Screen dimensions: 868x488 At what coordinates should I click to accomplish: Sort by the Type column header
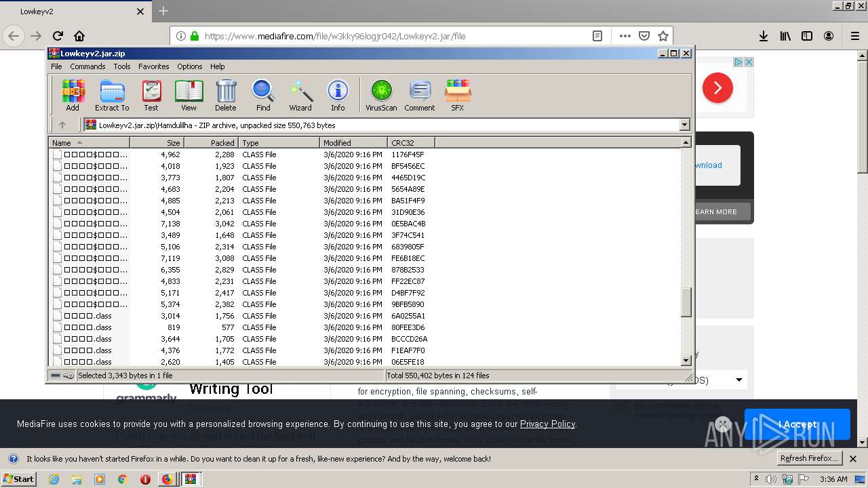pos(279,142)
